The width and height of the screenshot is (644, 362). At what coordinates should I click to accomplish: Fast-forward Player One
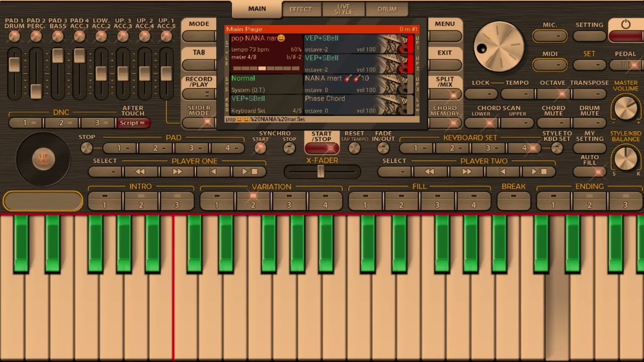177,171
